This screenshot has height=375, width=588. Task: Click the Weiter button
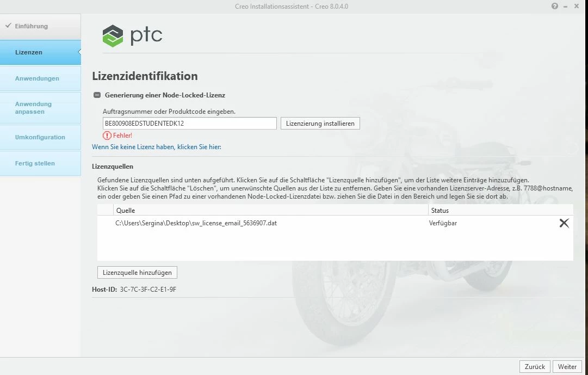tap(567, 367)
